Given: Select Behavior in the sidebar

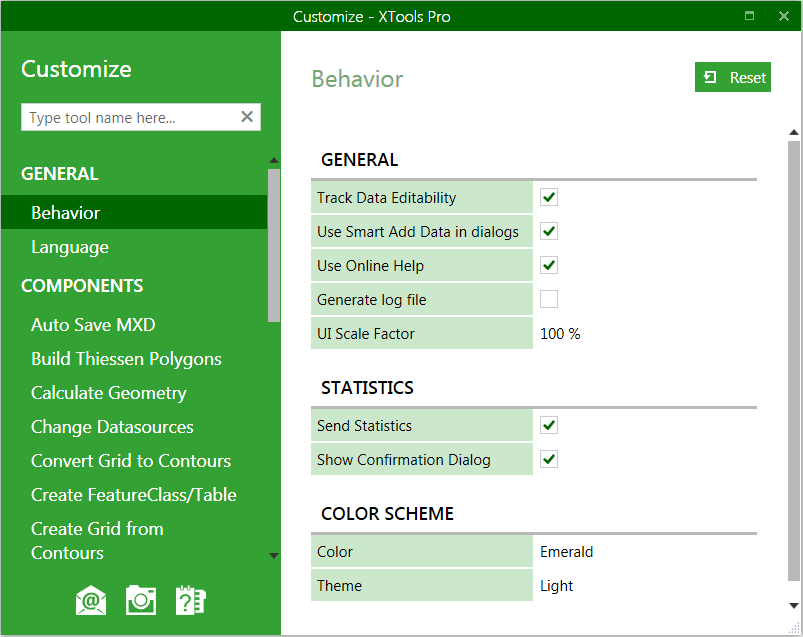Looking at the screenshot, I should point(134,212).
